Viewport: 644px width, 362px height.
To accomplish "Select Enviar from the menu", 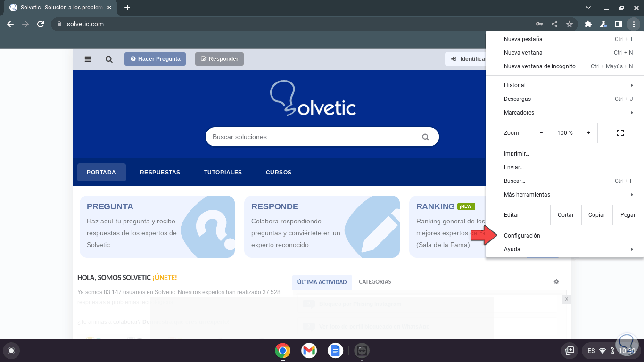I will tap(565, 167).
